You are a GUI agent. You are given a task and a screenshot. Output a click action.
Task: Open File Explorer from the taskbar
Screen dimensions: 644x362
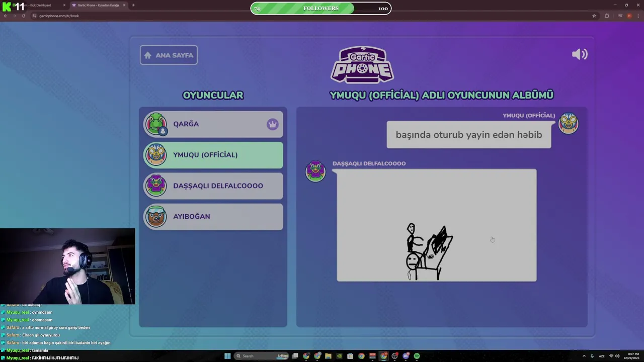328,356
